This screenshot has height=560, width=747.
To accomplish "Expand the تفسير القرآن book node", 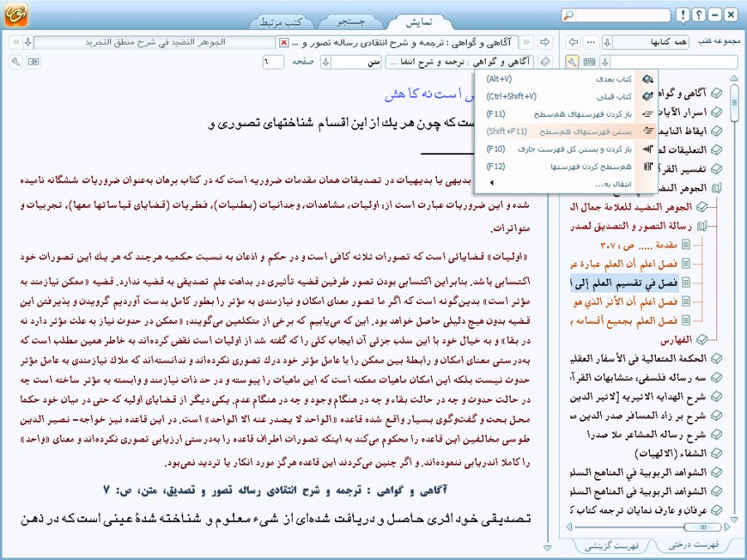I will tap(716, 169).
